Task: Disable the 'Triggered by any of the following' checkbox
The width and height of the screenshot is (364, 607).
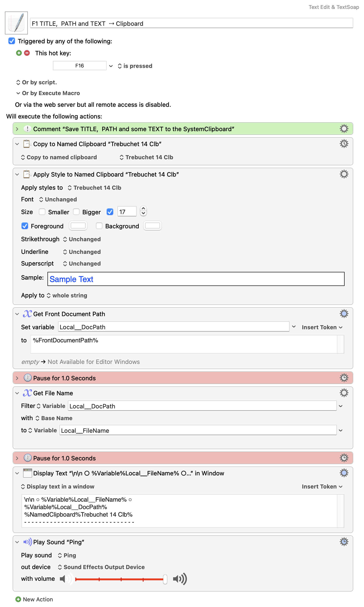Action: pyautogui.click(x=11, y=41)
